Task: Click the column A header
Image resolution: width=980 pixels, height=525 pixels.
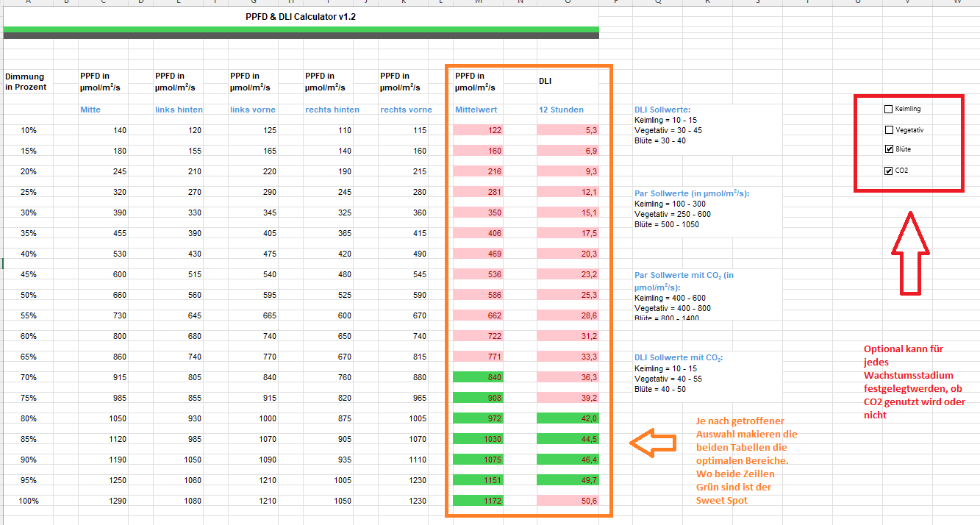Action: 28,2
